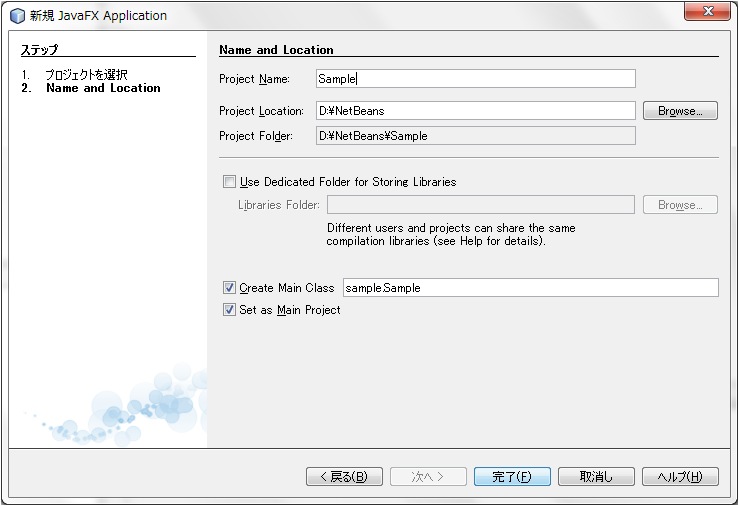Go back with the 戻る(B) button
This screenshot has width=739, height=506.
tap(344, 476)
